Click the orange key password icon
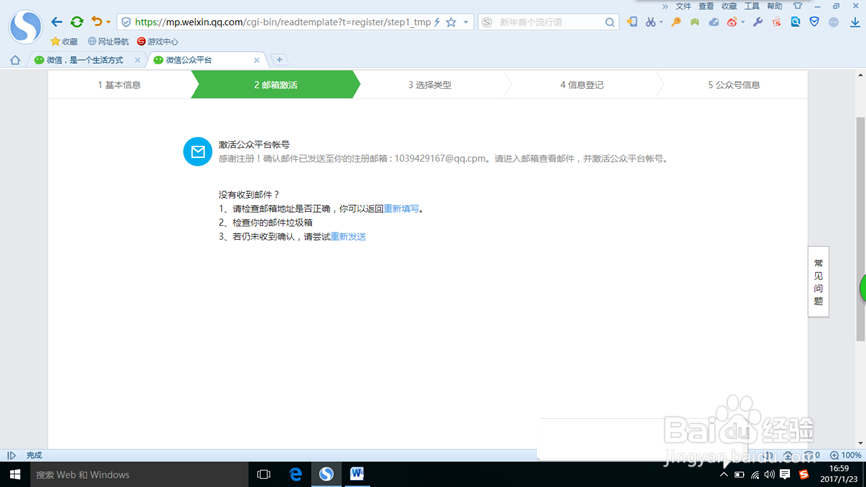866x487 pixels. point(676,22)
